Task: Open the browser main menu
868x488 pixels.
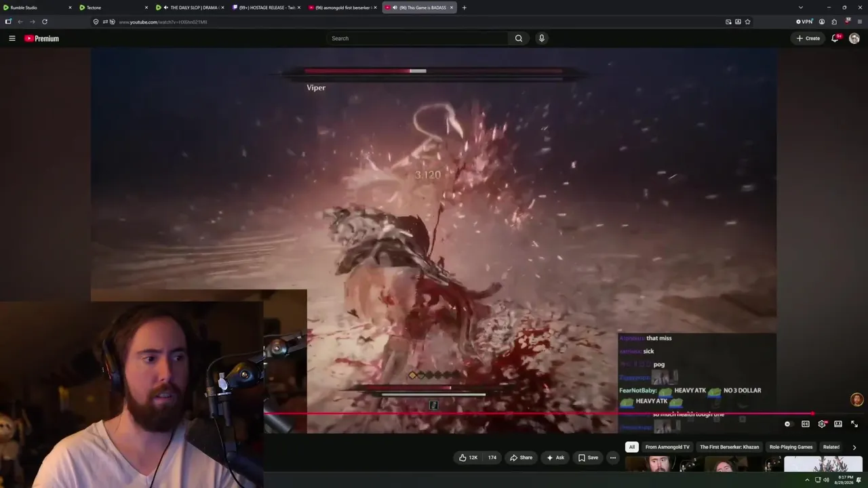Action: (x=860, y=22)
